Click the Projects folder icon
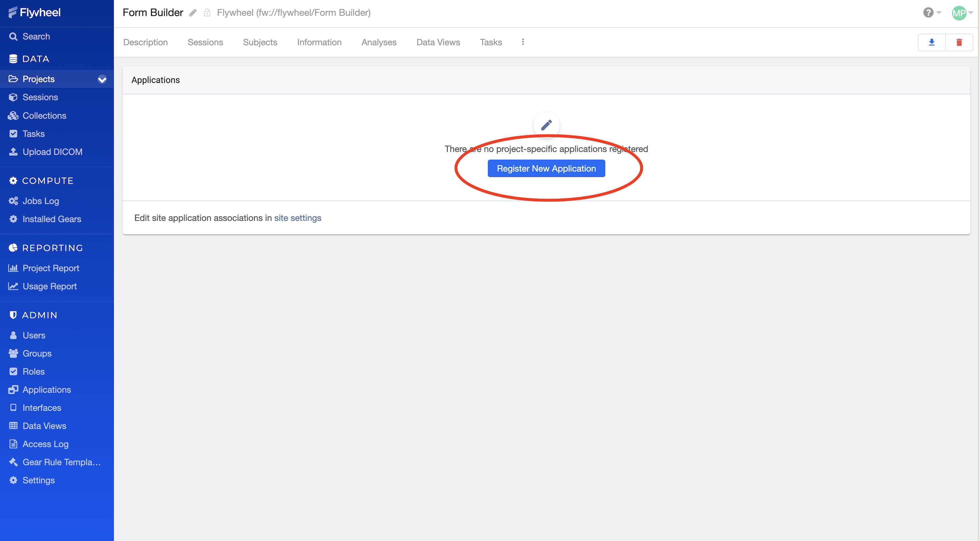Viewport: 980px width, 541px height. (13, 79)
